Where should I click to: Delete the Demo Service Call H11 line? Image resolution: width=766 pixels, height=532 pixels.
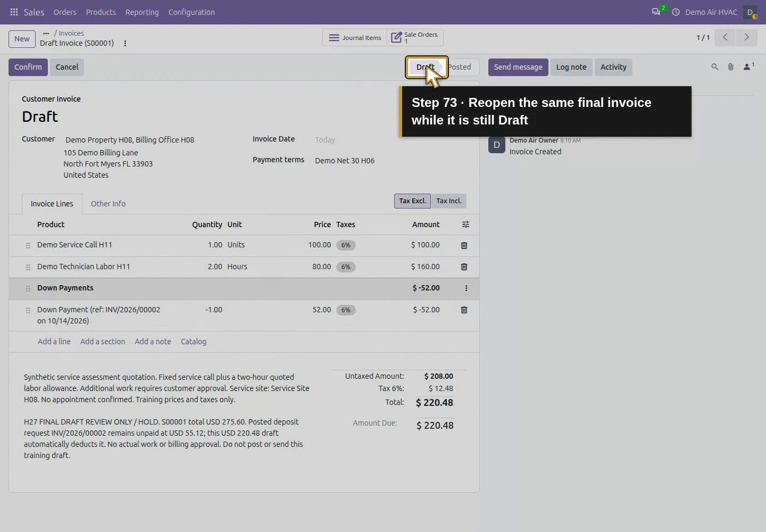(464, 245)
